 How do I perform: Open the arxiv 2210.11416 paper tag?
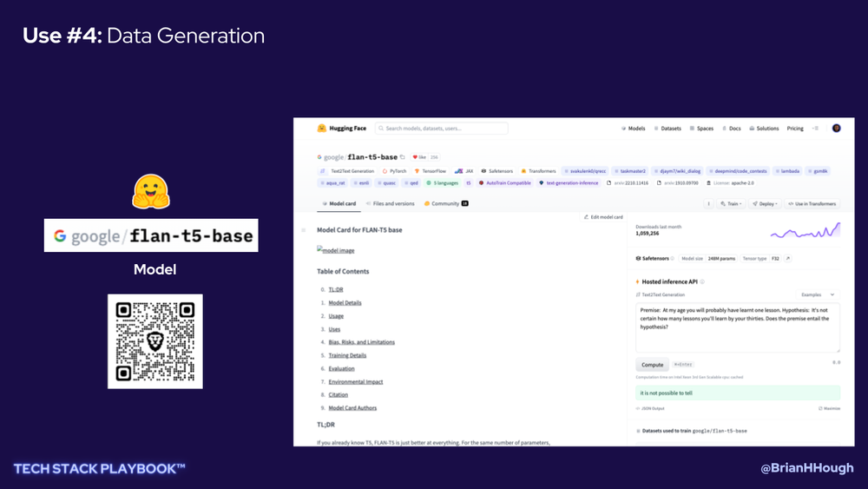pos(628,182)
